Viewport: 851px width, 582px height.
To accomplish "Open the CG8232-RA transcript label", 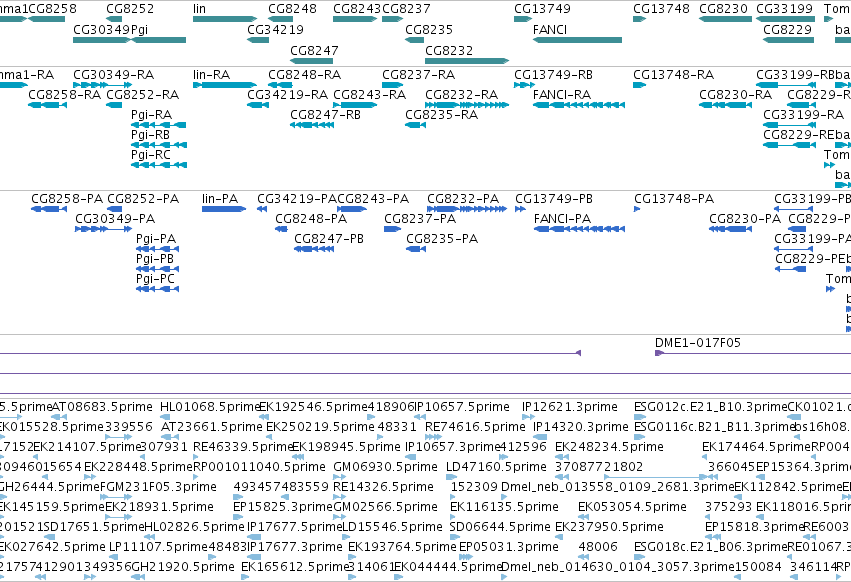I will pyautogui.click(x=461, y=94).
